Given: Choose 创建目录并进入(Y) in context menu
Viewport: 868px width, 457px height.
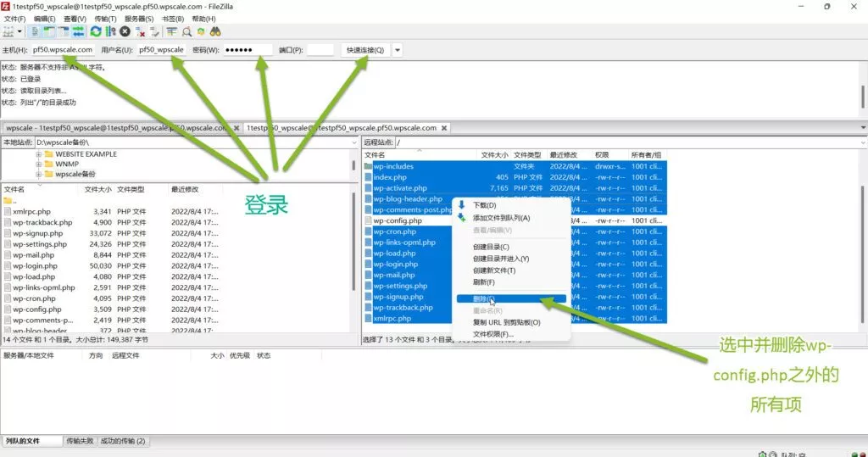Looking at the screenshot, I should point(501,259).
